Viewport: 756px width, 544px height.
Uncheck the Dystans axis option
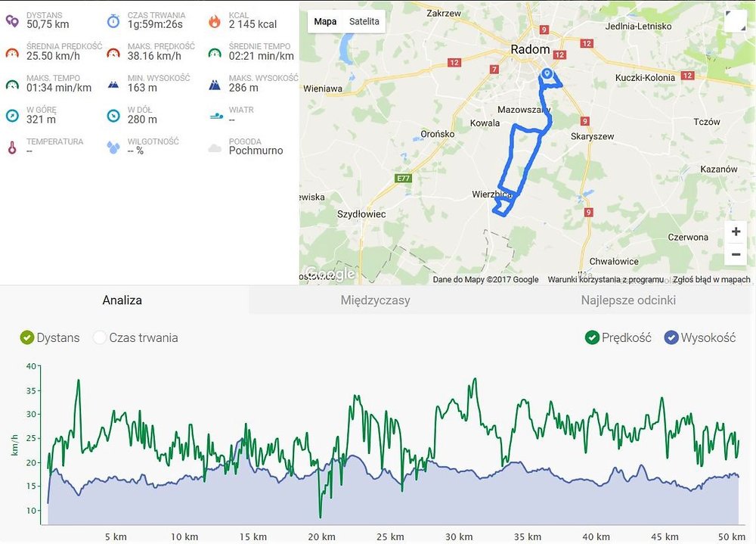(27, 337)
